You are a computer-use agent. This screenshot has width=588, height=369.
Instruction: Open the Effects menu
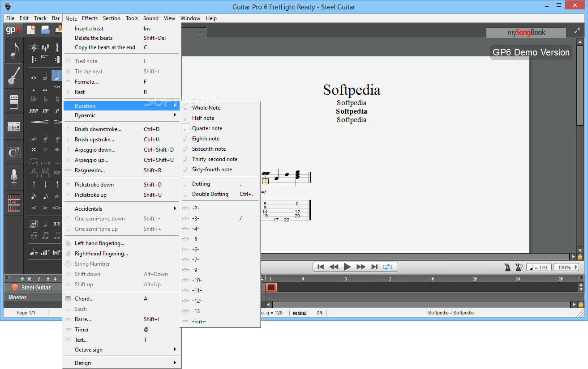90,18
